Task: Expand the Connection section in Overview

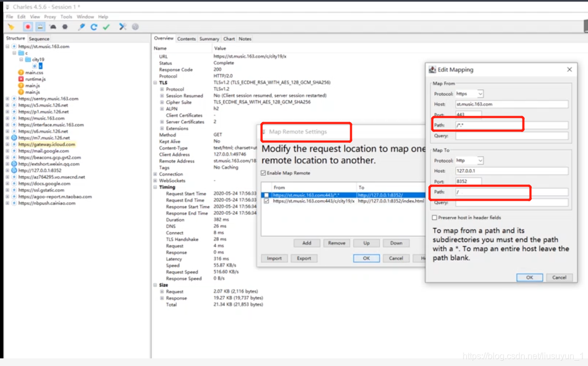Action: pos(155,174)
